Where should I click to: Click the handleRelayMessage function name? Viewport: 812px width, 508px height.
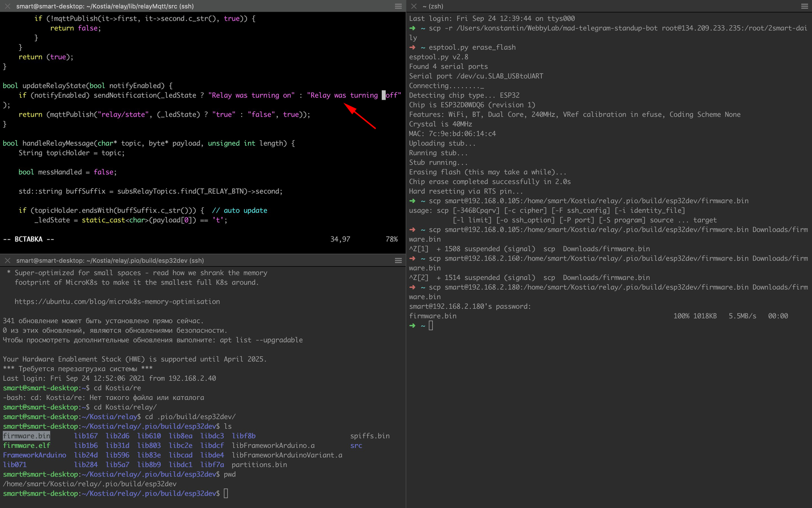(x=58, y=143)
